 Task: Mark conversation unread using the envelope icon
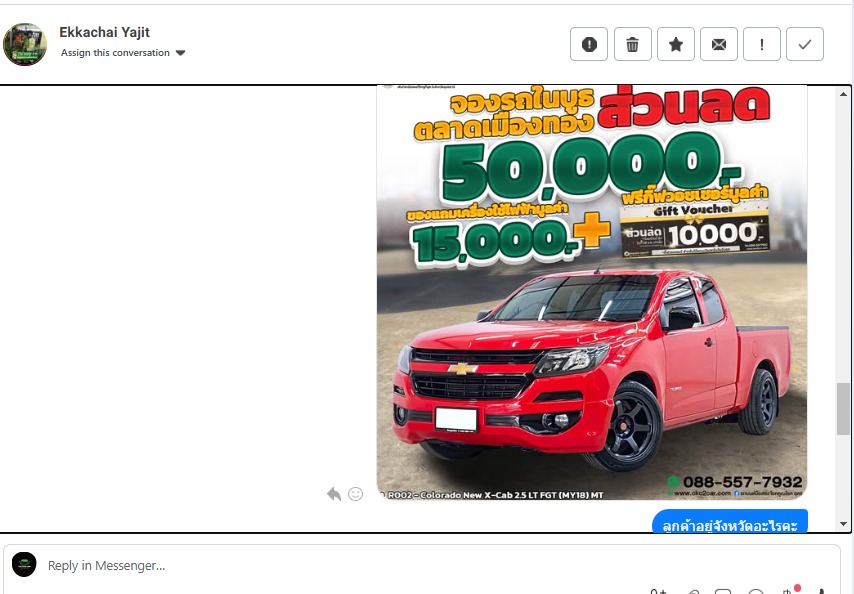(719, 44)
